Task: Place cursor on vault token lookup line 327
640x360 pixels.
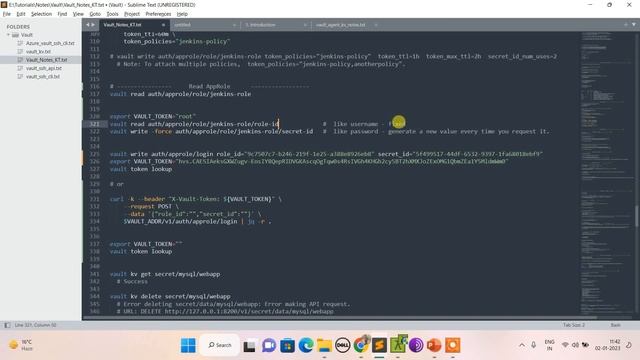Action: coord(141,169)
